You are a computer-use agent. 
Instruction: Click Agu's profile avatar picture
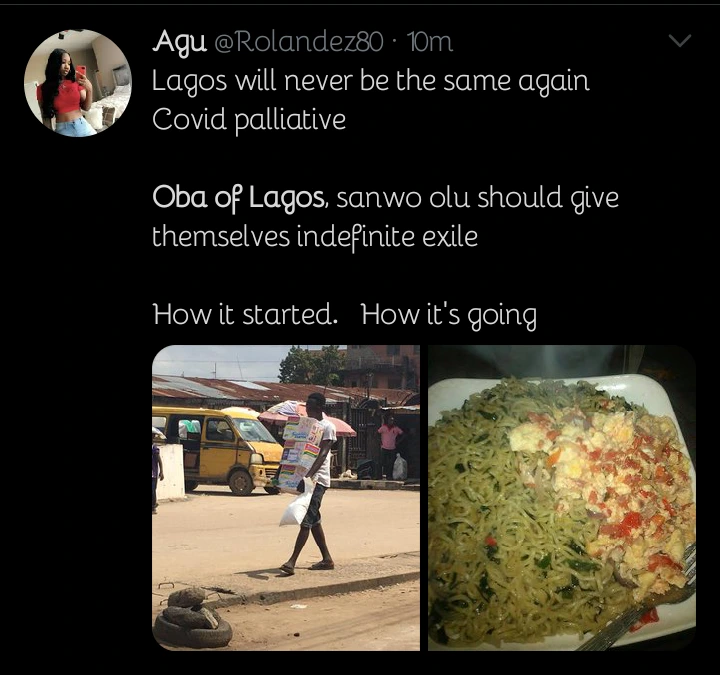coord(77,83)
